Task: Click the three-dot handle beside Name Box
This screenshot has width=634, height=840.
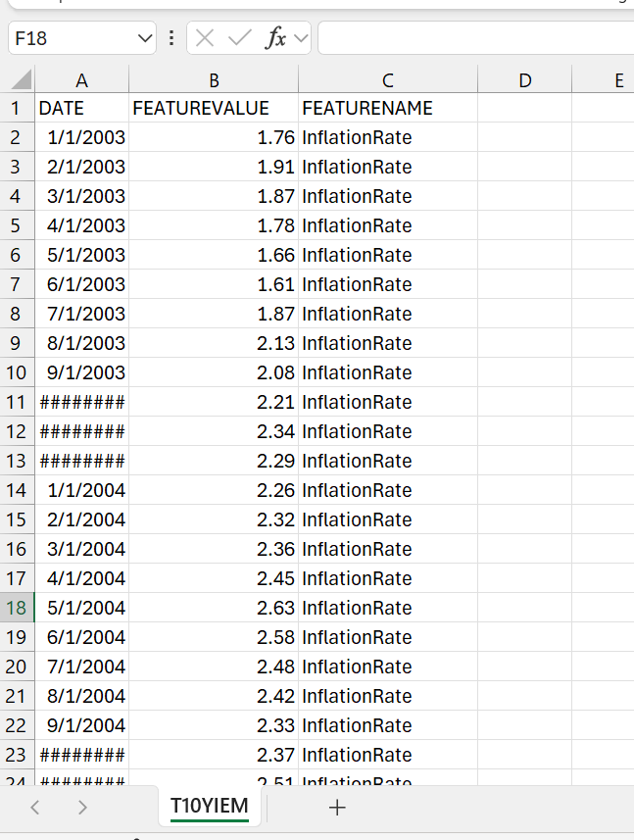Action: pyautogui.click(x=171, y=38)
